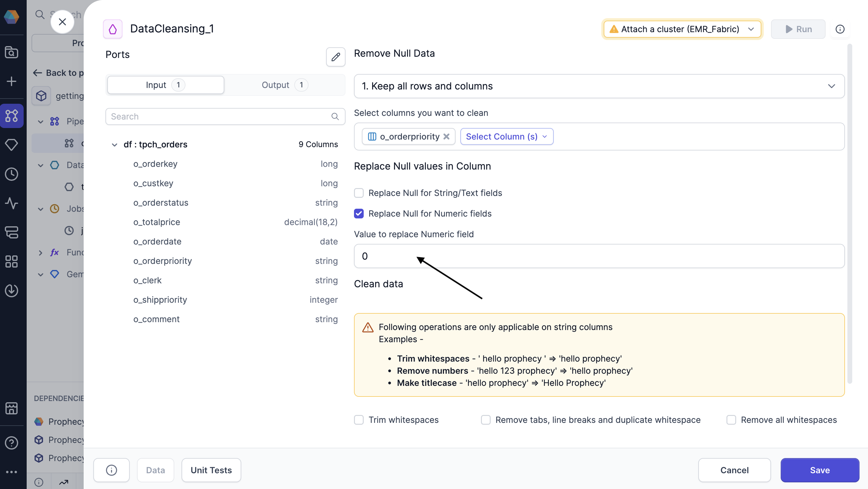Enable Replace Null for String/Text fields
Image resolution: width=868 pixels, height=489 pixels.
click(359, 193)
